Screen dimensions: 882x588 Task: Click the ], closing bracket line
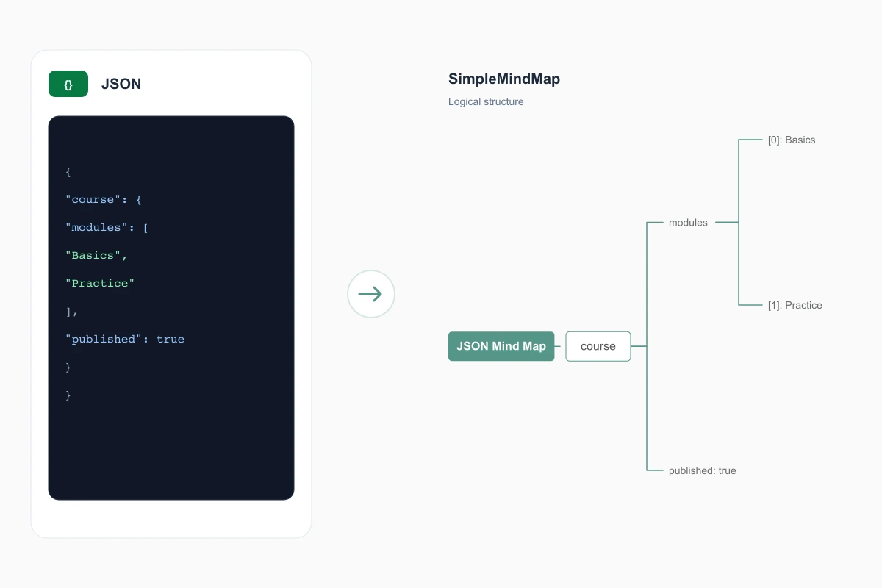[72, 311]
